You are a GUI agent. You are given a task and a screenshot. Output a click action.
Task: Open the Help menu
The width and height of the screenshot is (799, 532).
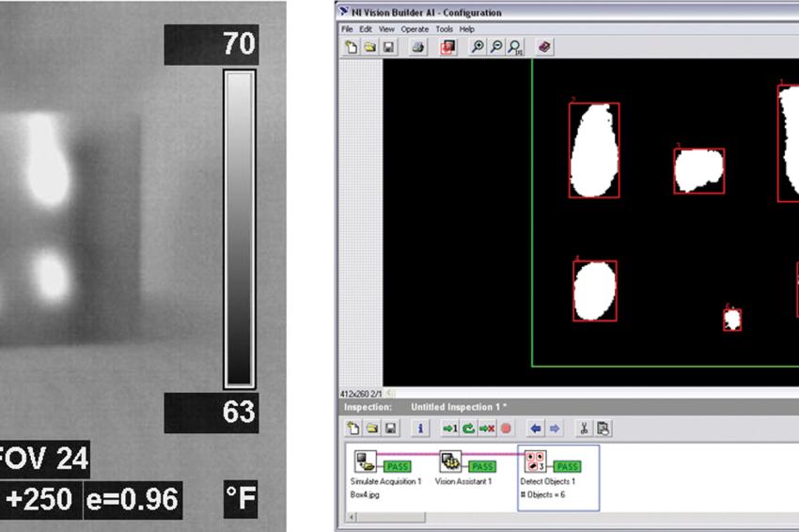coord(467,29)
